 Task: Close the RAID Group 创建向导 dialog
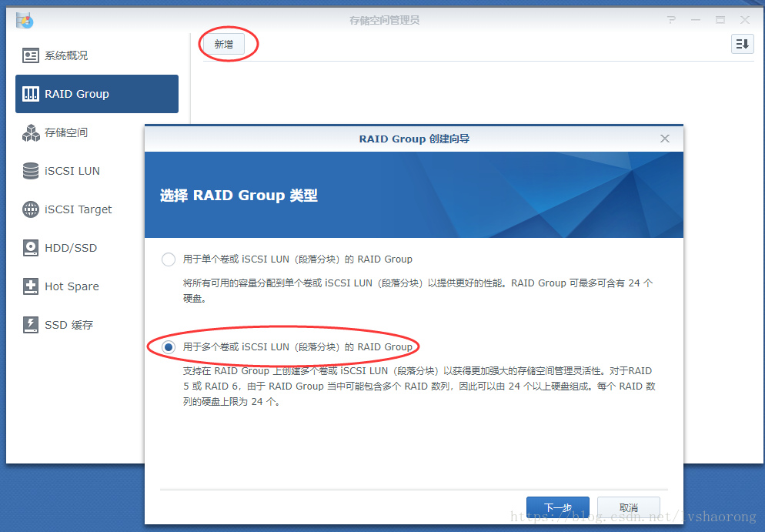point(664,139)
